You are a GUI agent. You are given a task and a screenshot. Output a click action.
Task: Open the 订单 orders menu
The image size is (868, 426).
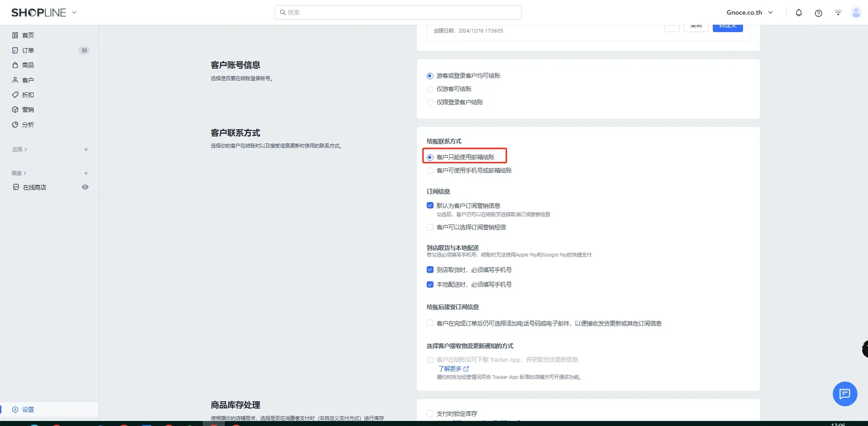coord(28,50)
